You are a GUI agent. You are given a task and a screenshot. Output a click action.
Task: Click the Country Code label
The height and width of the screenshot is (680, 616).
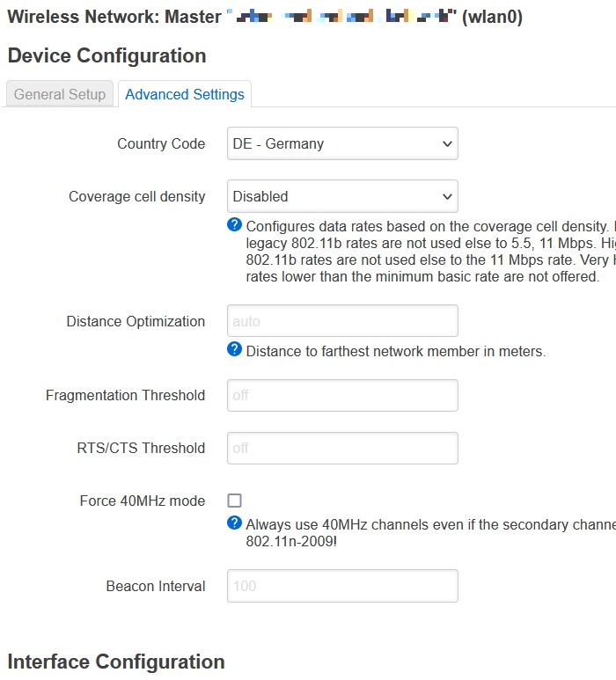point(161,144)
